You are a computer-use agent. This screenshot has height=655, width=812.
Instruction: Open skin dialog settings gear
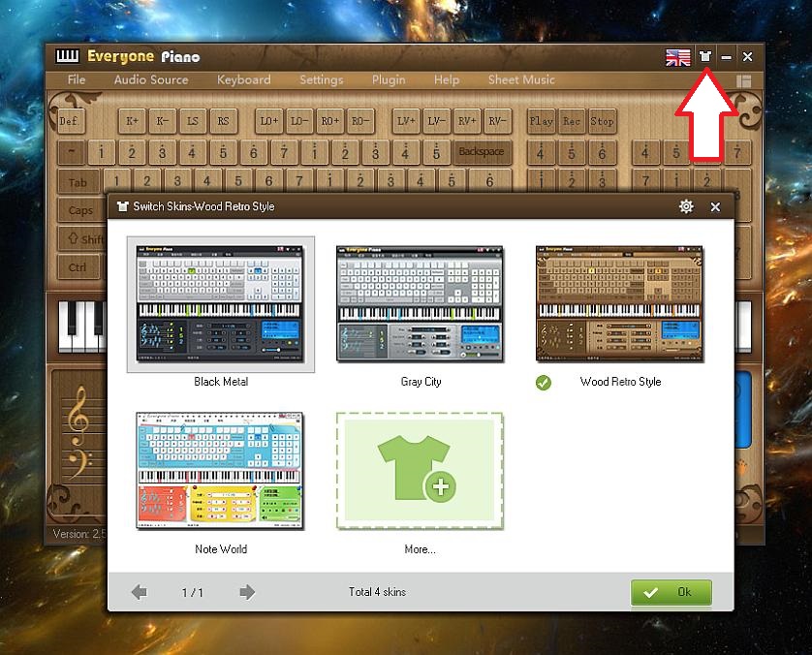coord(686,206)
